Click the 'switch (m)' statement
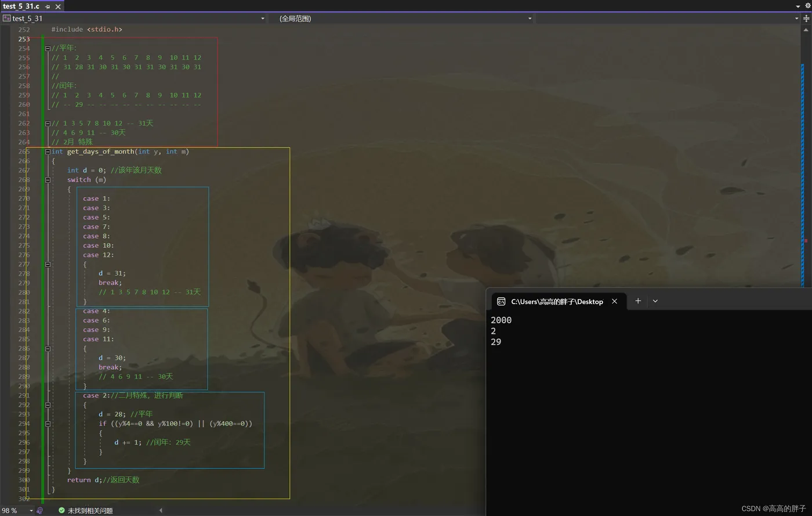 (86, 179)
